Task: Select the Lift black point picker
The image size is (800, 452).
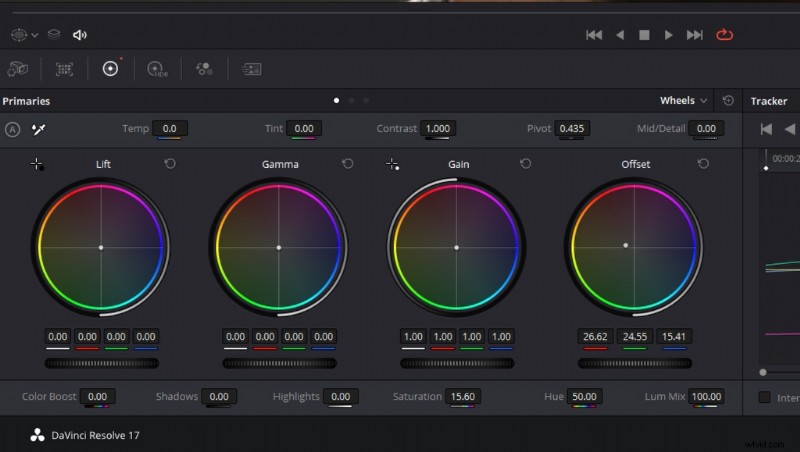Action: 37,164
